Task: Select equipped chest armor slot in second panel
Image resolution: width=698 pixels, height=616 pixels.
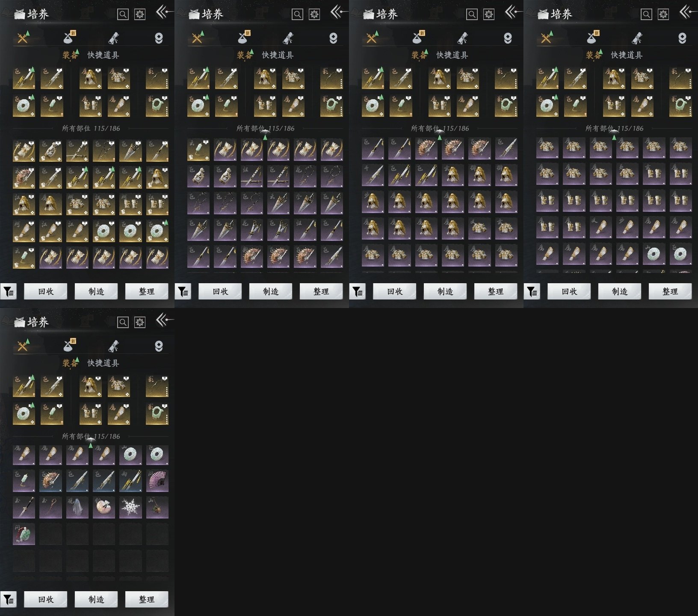Action: 293,78
